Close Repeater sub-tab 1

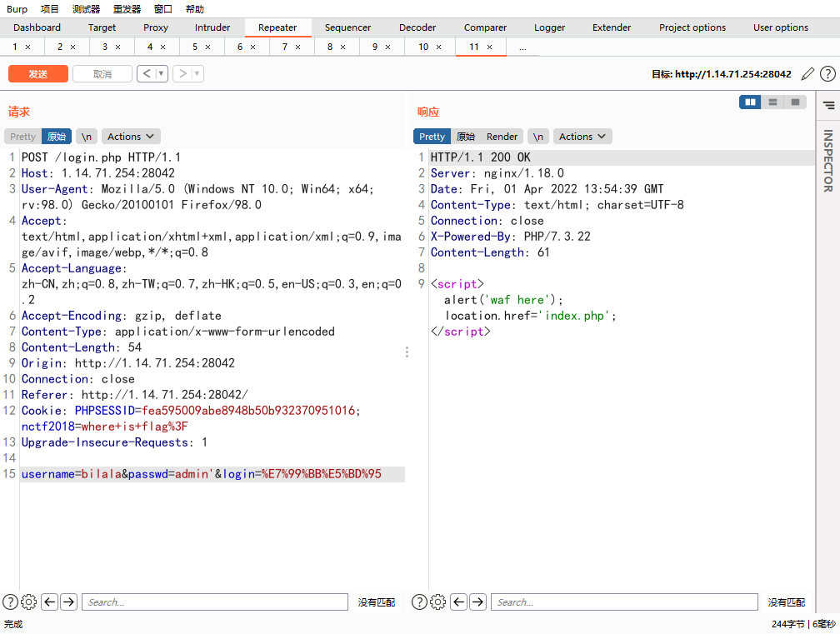coord(27,47)
